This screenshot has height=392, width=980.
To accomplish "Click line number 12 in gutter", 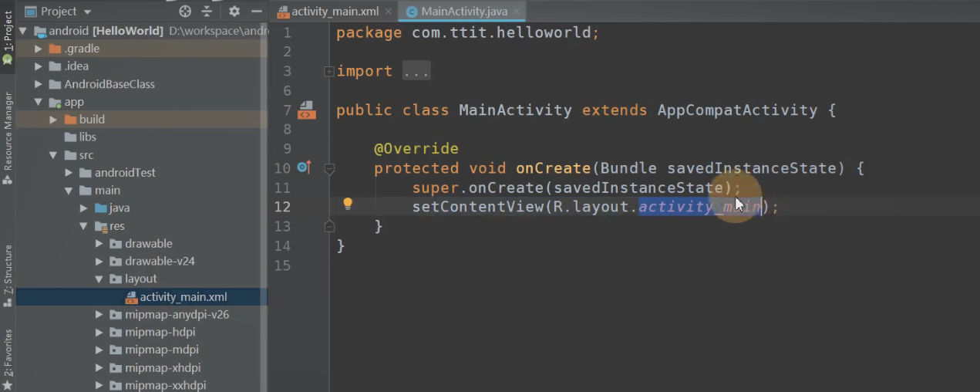I will (282, 207).
